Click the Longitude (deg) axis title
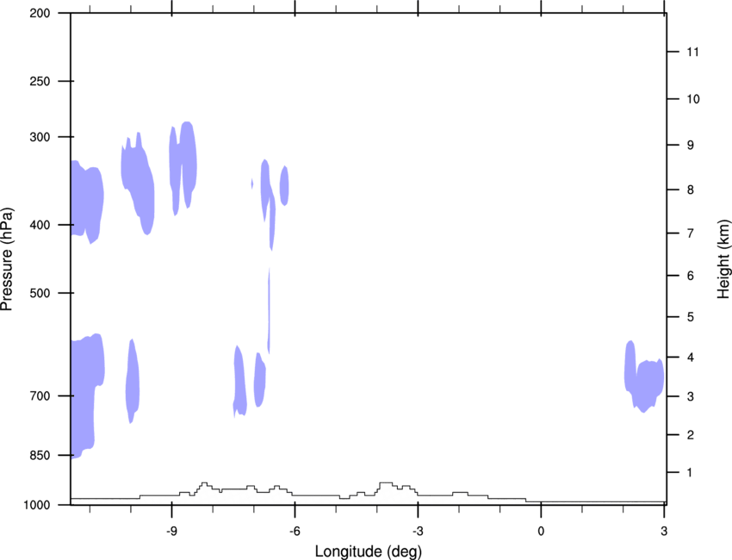The width and height of the screenshot is (732, 560). 369,551
